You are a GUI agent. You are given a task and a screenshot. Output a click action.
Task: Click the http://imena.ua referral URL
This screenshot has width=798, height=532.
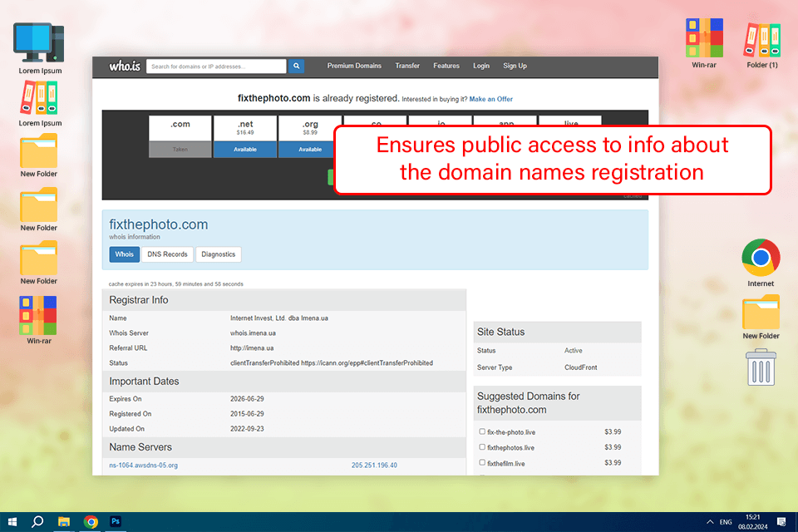coord(252,348)
